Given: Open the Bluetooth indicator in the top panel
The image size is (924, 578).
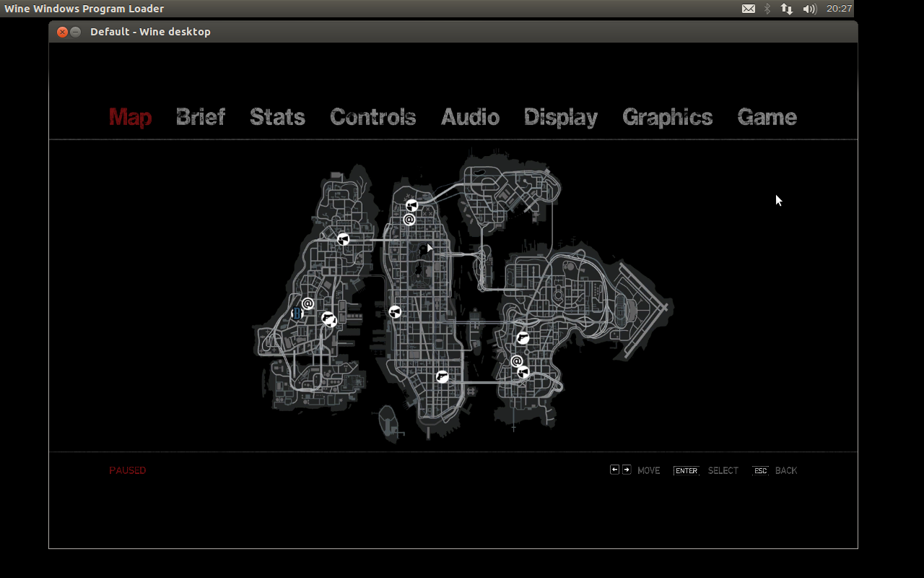Looking at the screenshot, I should (767, 9).
